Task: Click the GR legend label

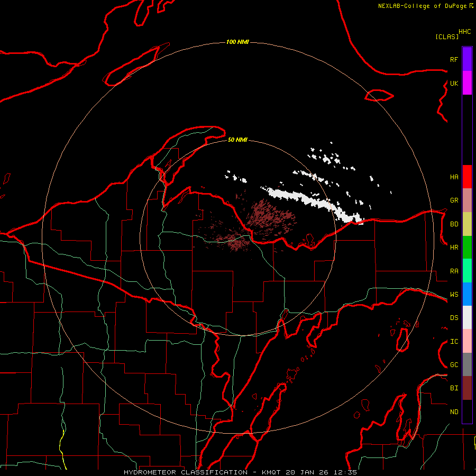Action: point(454,200)
